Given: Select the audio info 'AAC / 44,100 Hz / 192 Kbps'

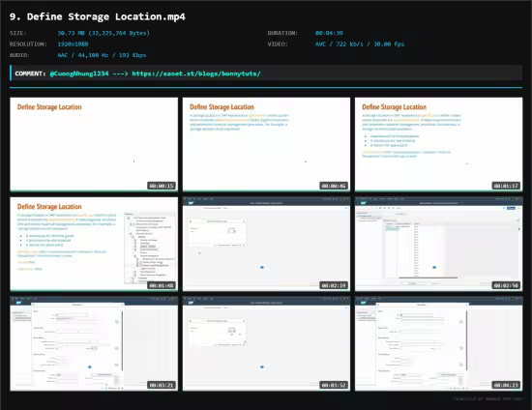Looking at the screenshot, I should click(x=102, y=55).
